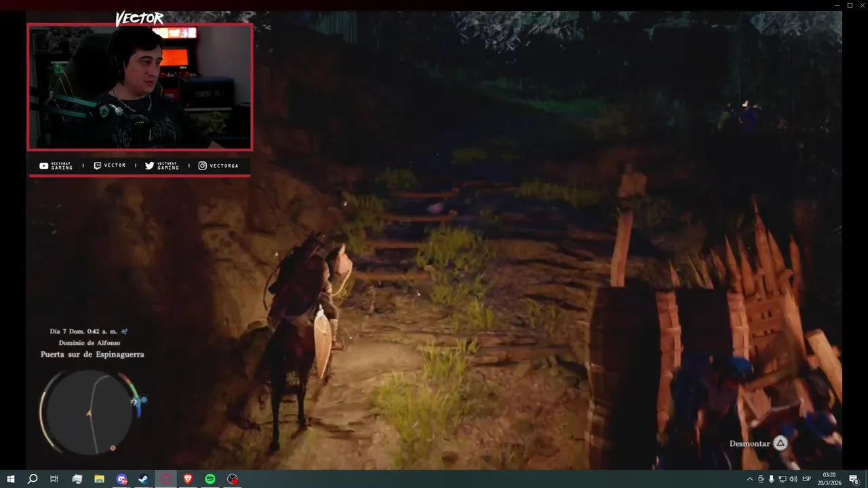Click the Instagram logo in stream overlay

tap(202, 165)
